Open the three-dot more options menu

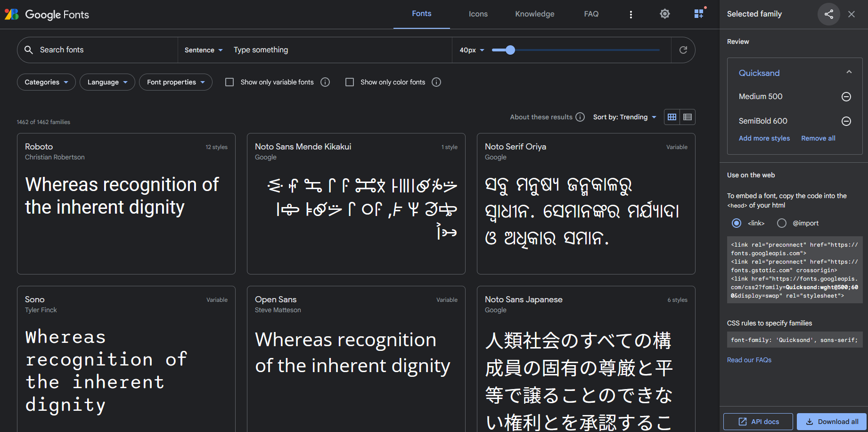(x=631, y=14)
